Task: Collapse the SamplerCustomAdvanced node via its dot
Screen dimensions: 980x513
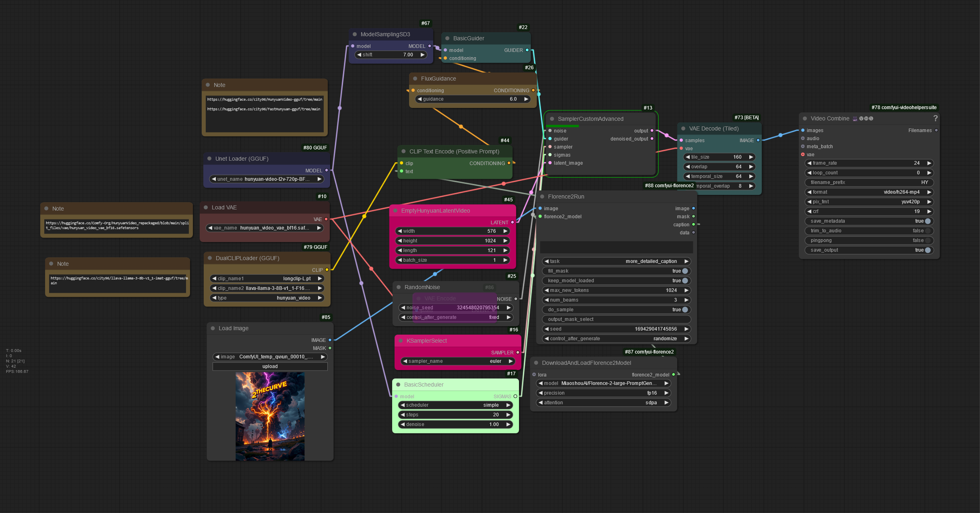Action: 552,119
